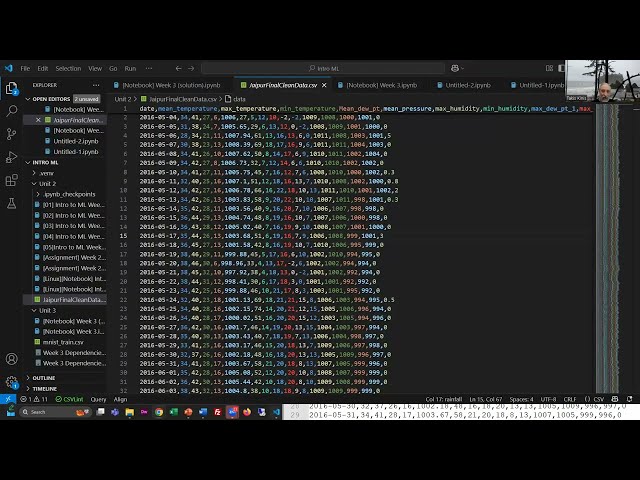This screenshot has width=640, height=480.
Task: Click the errors and warnings status indicator
Action: [x=34, y=399]
